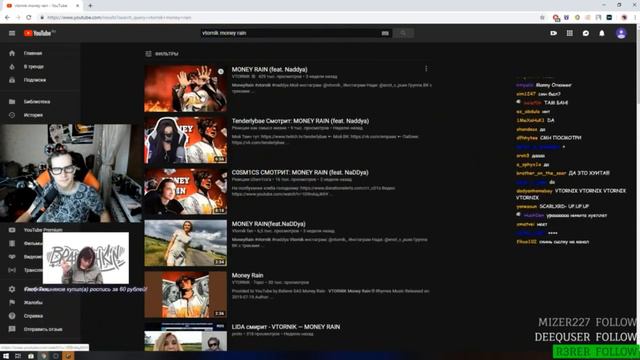This screenshot has width=640, height=360.
Task: Open the thumbnail with the running man on a road
Action: pos(185,243)
